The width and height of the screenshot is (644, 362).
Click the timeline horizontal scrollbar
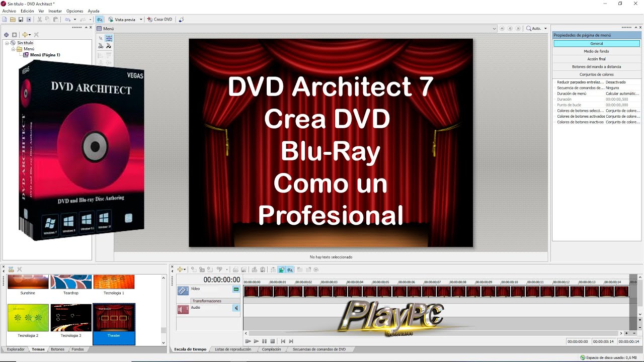(433, 333)
